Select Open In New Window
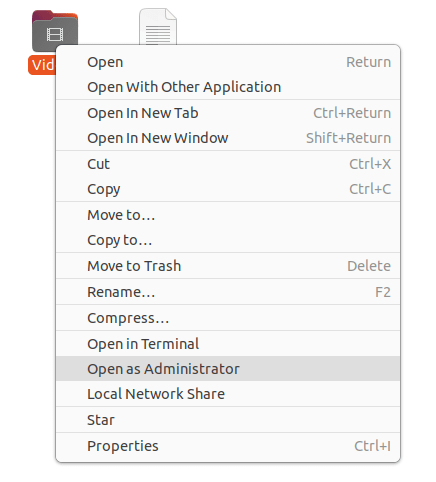 click(228, 138)
